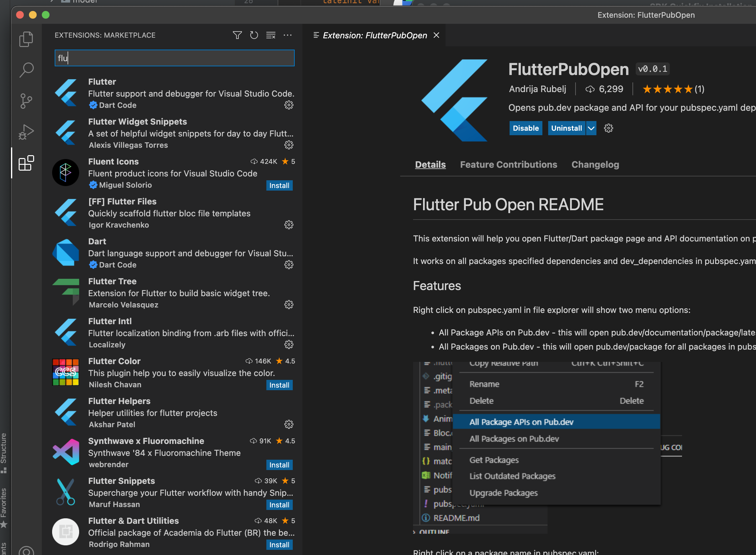The image size is (756, 555).
Task: Refresh the extensions marketplace list
Action: [x=254, y=35]
